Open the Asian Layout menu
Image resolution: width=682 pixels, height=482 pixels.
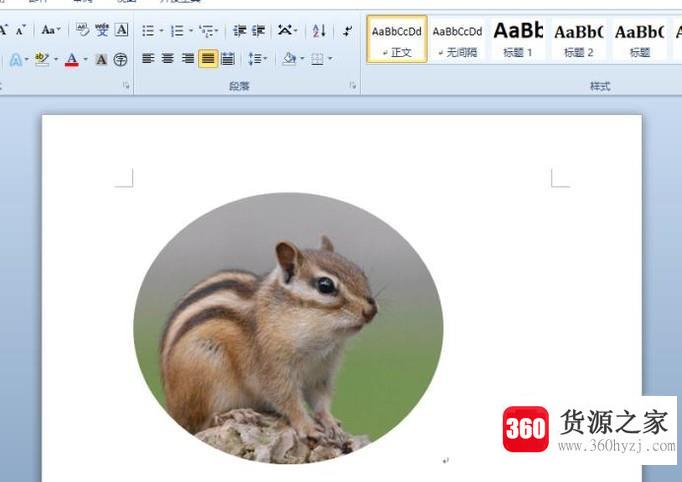288,31
